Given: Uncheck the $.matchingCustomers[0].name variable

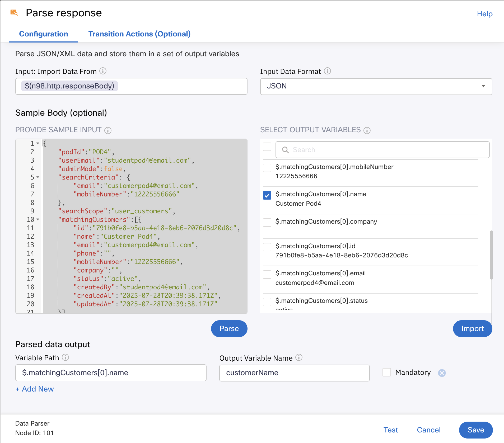Looking at the screenshot, I should [267, 195].
